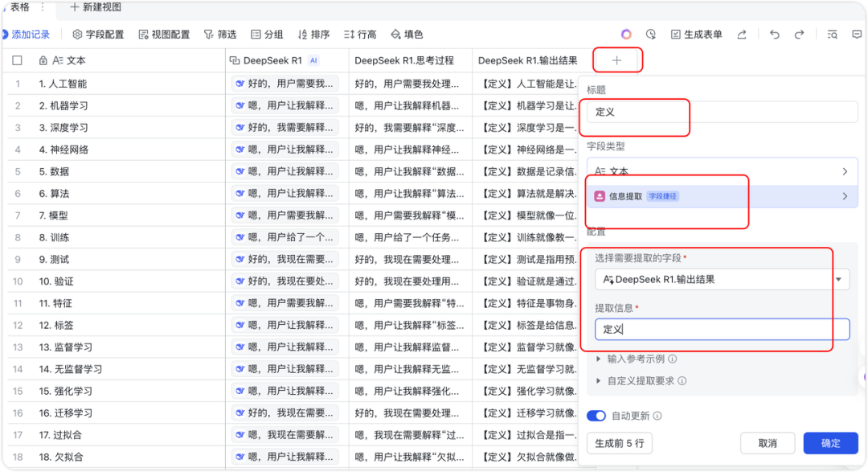
Task: Click the plus icon to add a field
Action: tap(616, 60)
